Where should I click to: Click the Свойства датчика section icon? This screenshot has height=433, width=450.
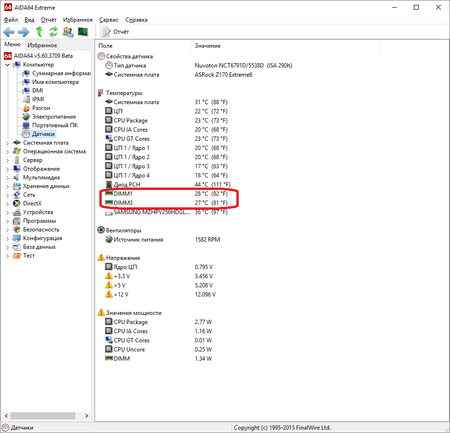101,56
